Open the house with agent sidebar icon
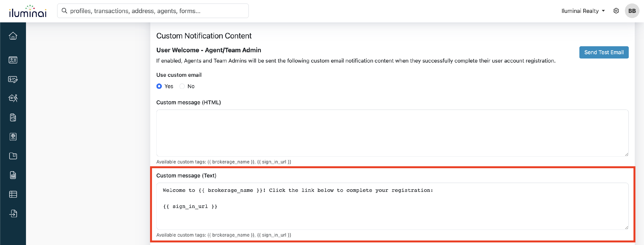 pos(13,98)
